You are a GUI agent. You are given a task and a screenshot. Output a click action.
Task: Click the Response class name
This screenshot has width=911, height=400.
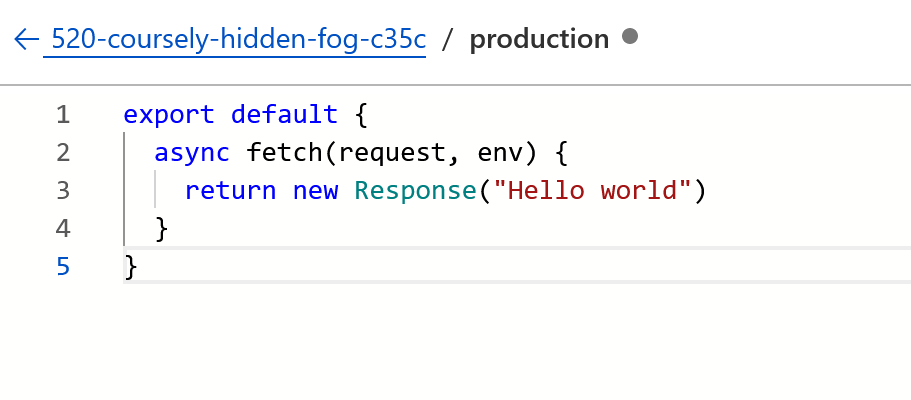tap(415, 191)
